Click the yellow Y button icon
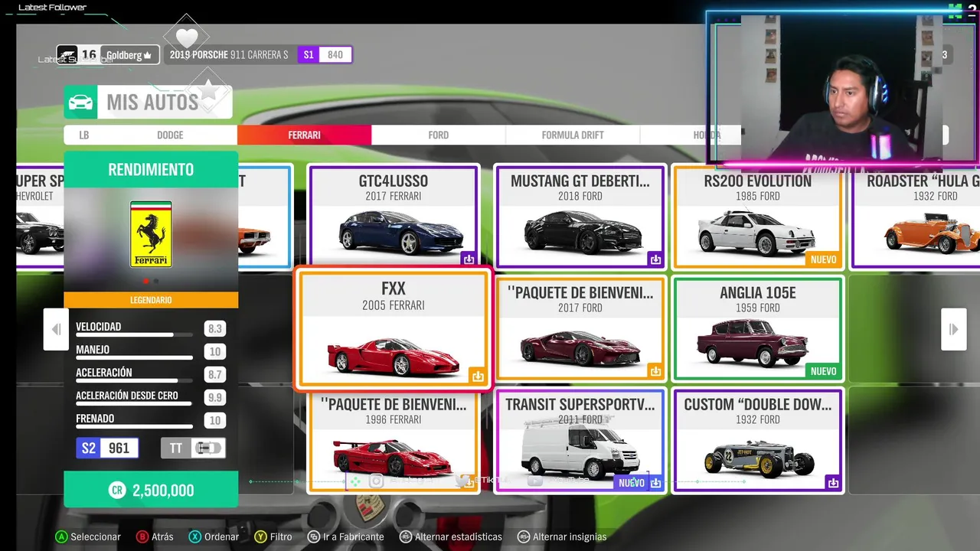This screenshot has height=551, width=980. (261, 536)
